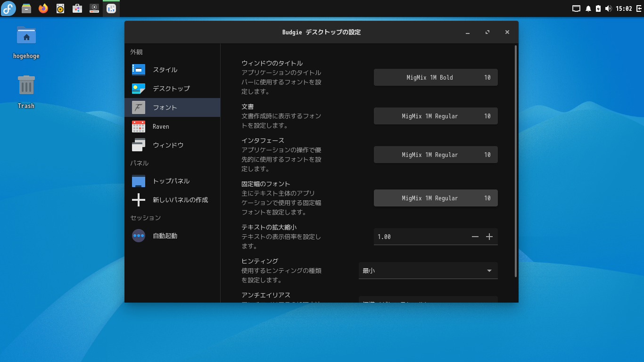Open the Raven settings page
The image size is (644, 362).
point(173,126)
